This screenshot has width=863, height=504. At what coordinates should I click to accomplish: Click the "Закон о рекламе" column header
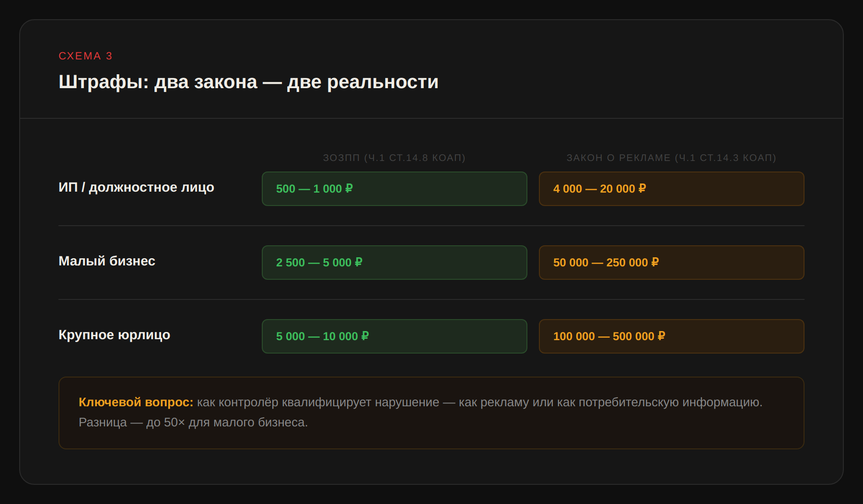671,158
